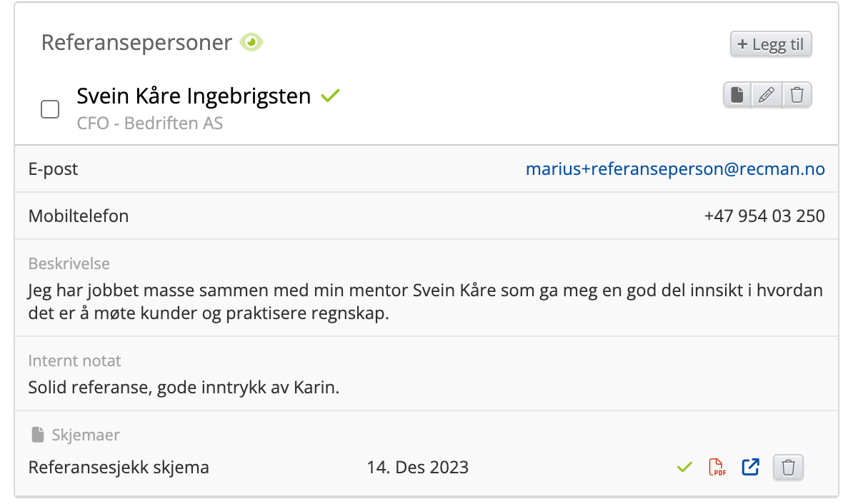Viewport: 853px width, 504px height.
Task: Click the 'CFO - Bedriften AS' subtitle
Action: (x=150, y=123)
